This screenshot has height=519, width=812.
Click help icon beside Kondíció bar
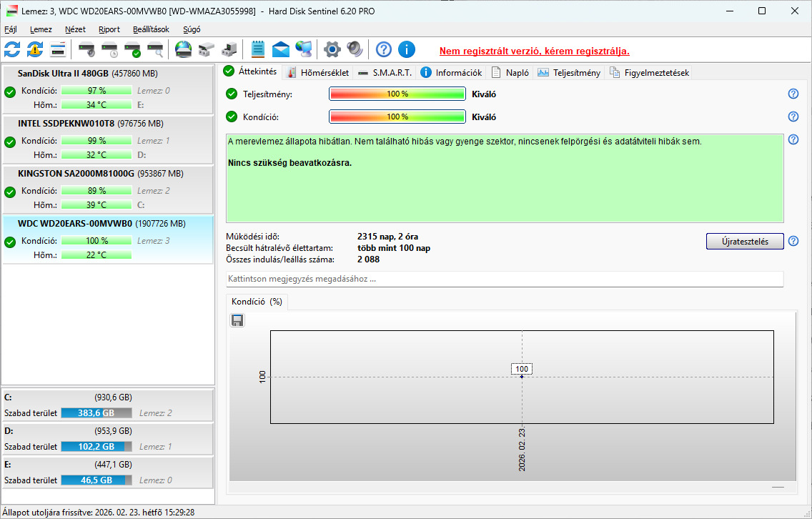click(793, 117)
